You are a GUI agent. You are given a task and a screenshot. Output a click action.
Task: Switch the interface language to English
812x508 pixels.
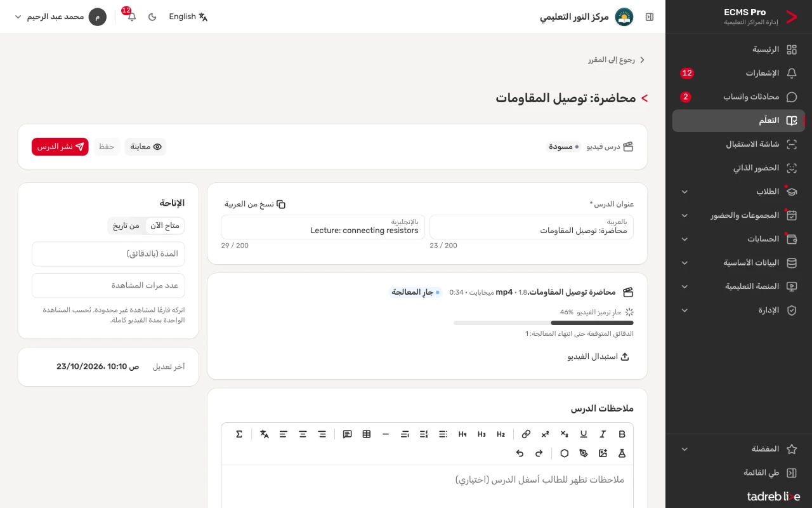188,17
